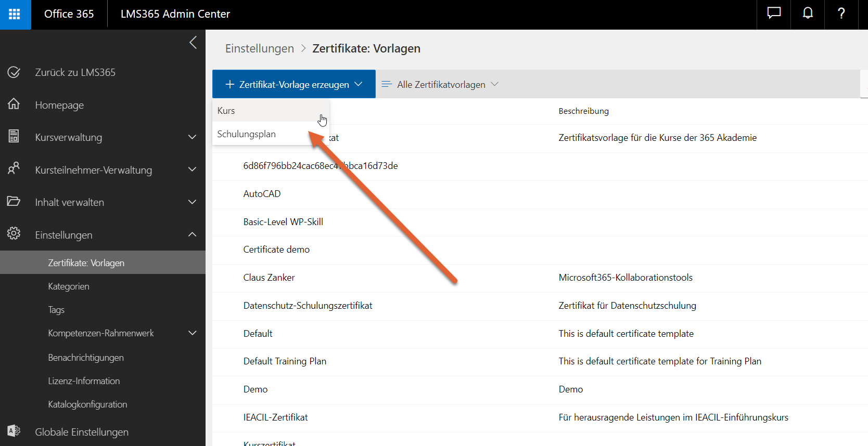The height and width of the screenshot is (446, 868).
Task: Click the Globale Einstellungen icon
Action: point(14,431)
